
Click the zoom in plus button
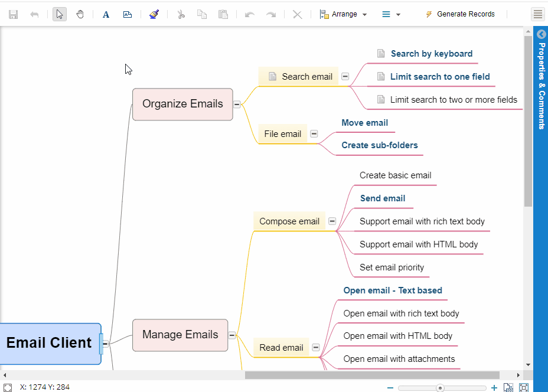coord(494,388)
